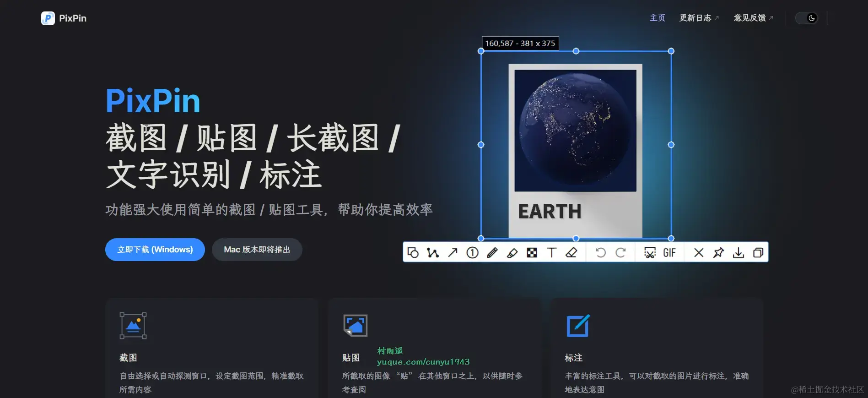Click the right-middle selection resize handle
This screenshot has height=398, width=868.
pyautogui.click(x=671, y=145)
